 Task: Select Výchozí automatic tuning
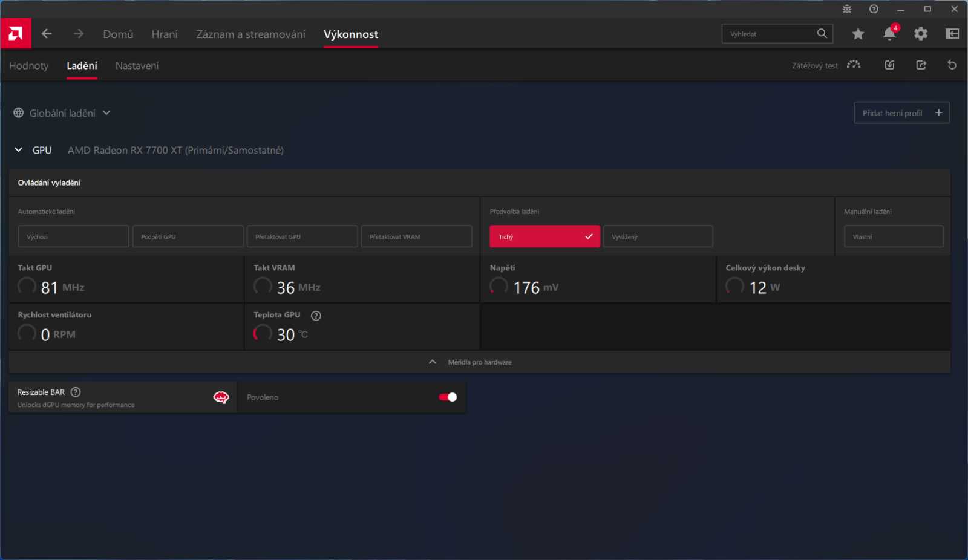point(73,236)
